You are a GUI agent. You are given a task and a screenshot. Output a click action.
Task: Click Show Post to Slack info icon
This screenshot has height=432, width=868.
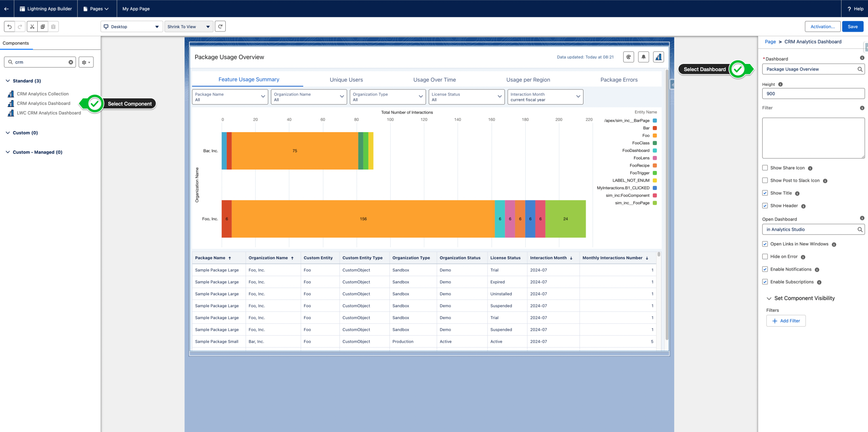pos(825,181)
